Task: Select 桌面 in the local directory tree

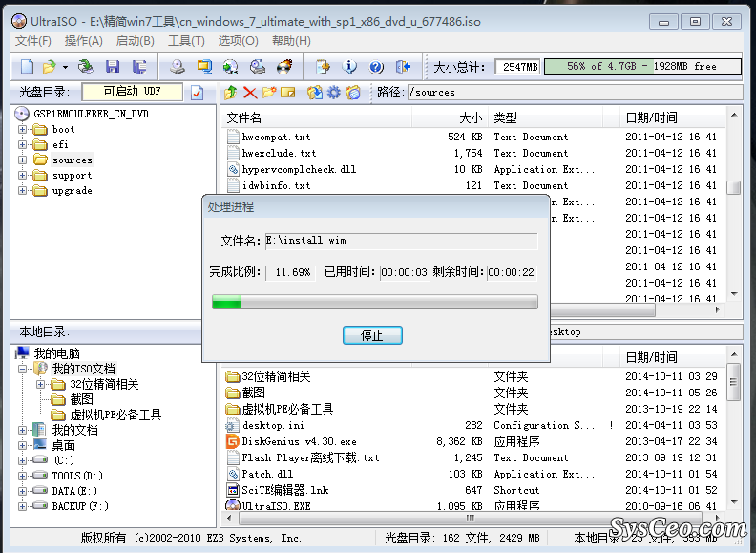Action: [x=63, y=445]
